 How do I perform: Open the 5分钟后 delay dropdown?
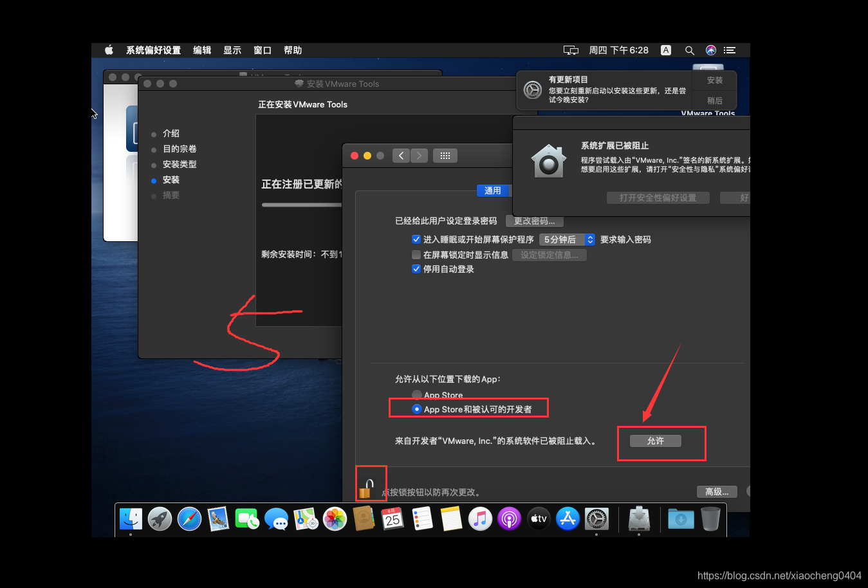tap(567, 239)
